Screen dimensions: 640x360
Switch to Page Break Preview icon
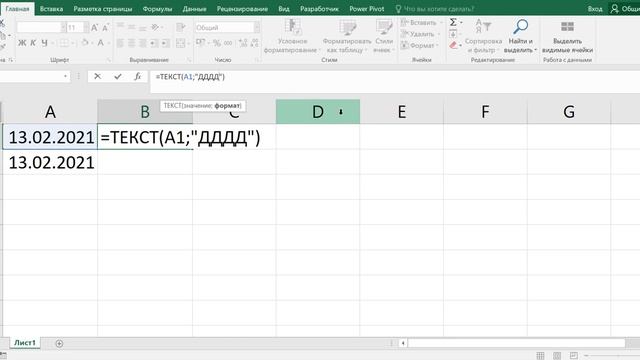click(574, 356)
